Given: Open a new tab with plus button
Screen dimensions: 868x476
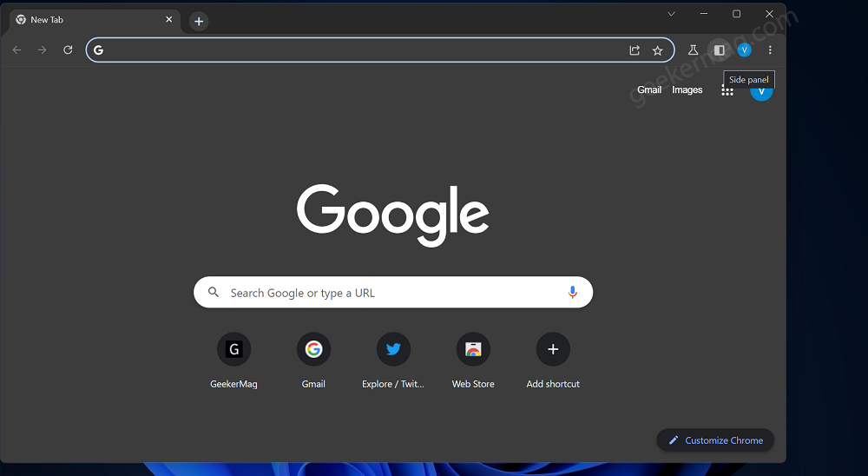Looking at the screenshot, I should point(199,22).
